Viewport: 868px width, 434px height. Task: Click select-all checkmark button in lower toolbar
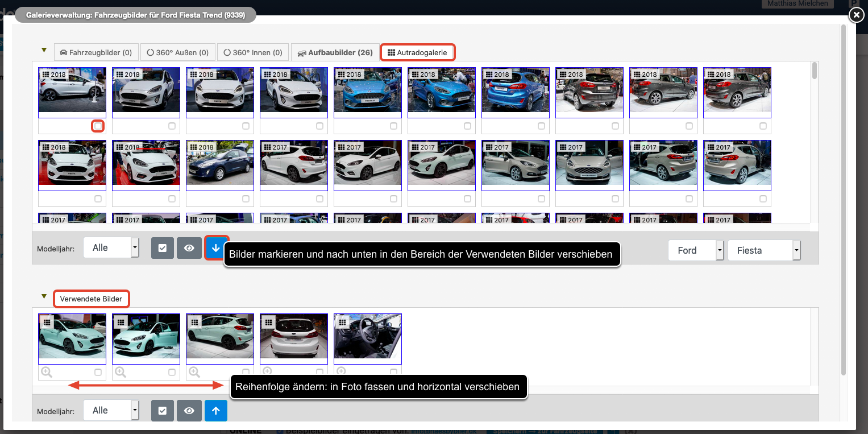tap(162, 411)
